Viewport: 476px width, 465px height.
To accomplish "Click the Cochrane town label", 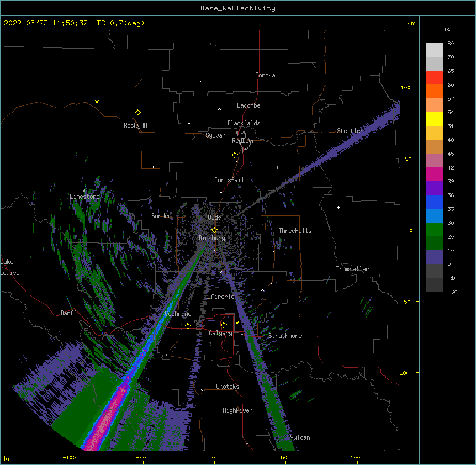I will tap(178, 314).
